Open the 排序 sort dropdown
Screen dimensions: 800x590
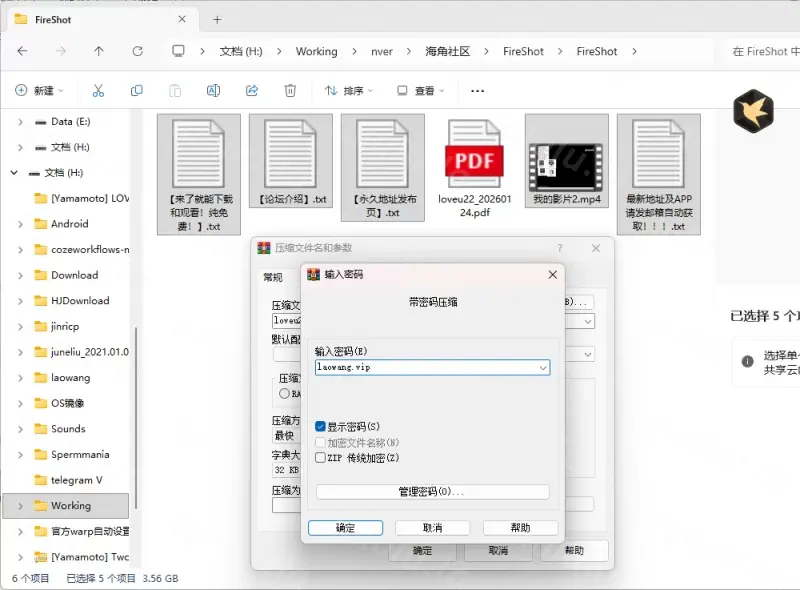coord(349,91)
